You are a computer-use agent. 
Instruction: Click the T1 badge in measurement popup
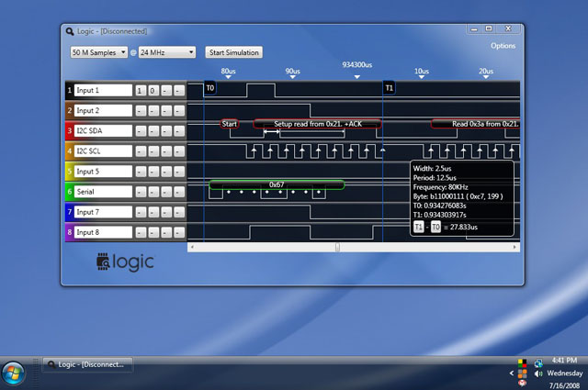click(419, 226)
